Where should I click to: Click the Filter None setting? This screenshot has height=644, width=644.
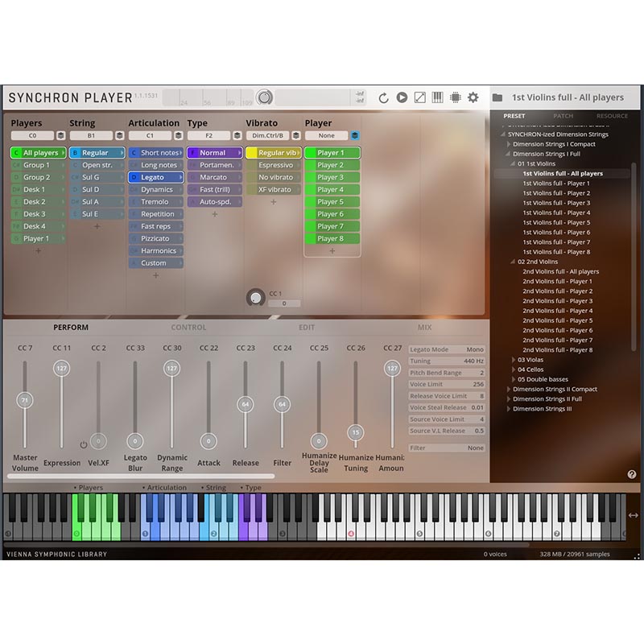tap(447, 448)
